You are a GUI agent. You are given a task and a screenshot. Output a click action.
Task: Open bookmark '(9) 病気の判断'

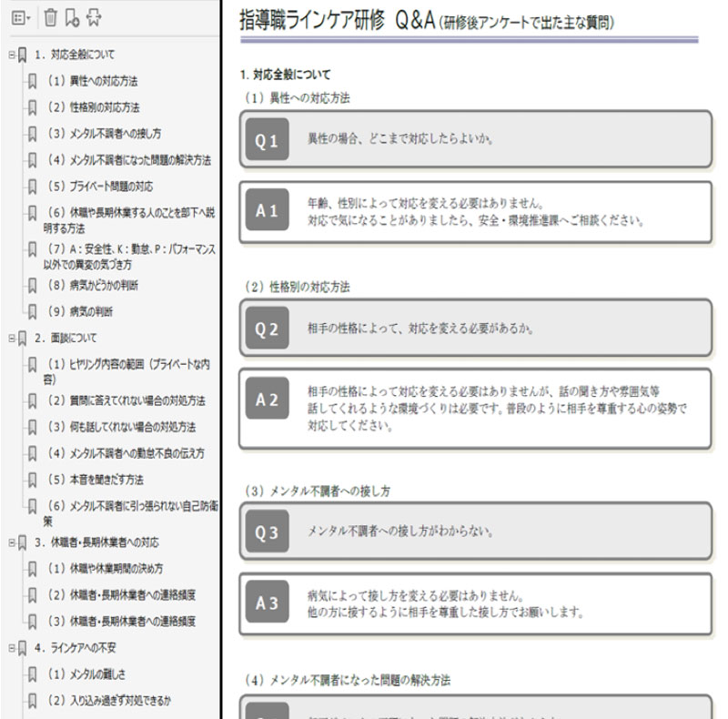click(x=82, y=311)
